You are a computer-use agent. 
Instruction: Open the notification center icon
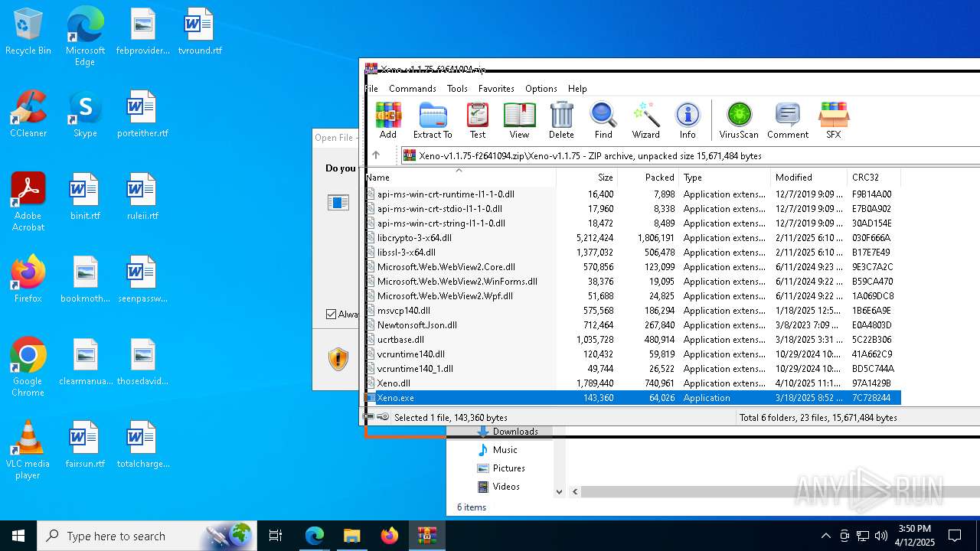pyautogui.click(x=955, y=536)
